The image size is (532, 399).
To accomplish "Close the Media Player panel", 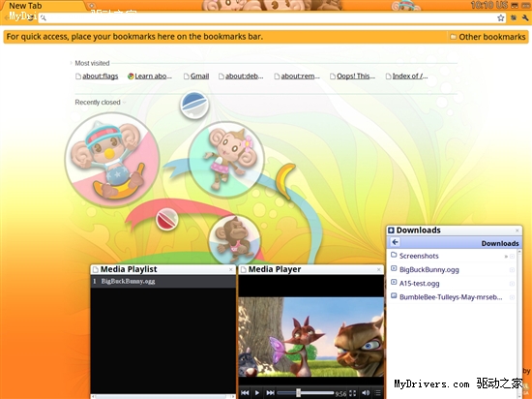I will [x=379, y=269].
